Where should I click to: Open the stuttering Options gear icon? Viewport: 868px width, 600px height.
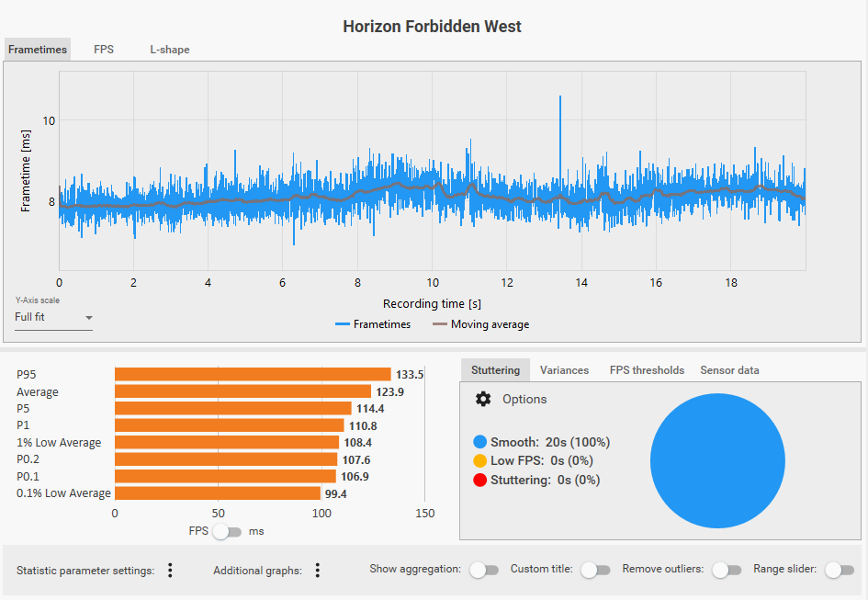point(483,399)
